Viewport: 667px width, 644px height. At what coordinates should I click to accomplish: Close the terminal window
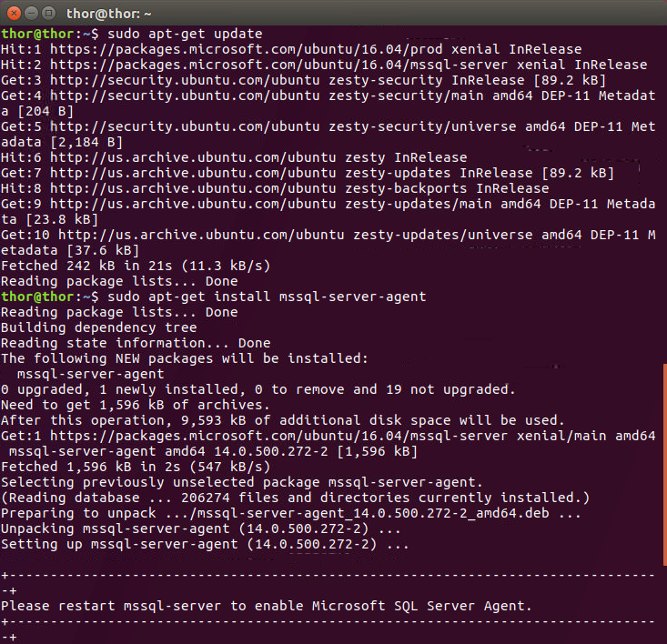tap(13, 14)
